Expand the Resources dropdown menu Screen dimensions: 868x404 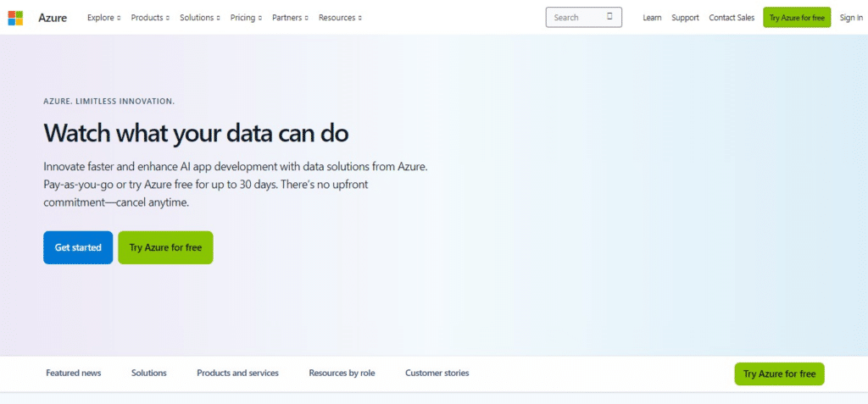[340, 18]
